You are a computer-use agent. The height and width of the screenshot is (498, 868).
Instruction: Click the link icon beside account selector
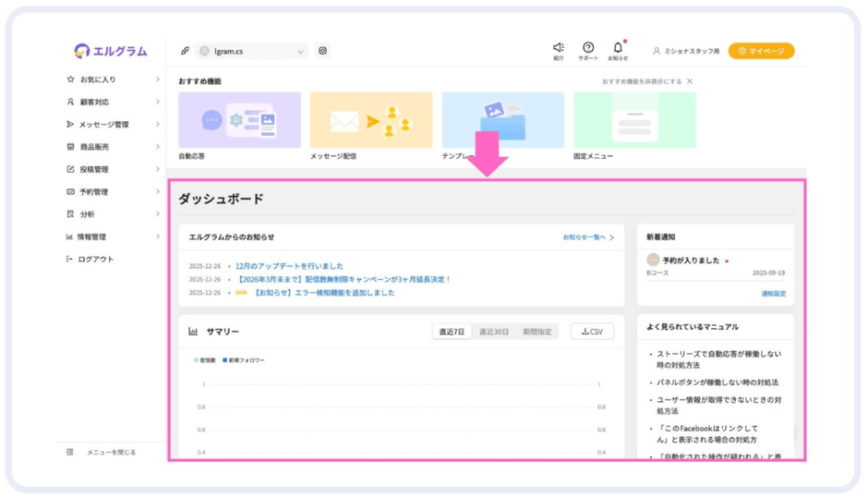pos(185,51)
